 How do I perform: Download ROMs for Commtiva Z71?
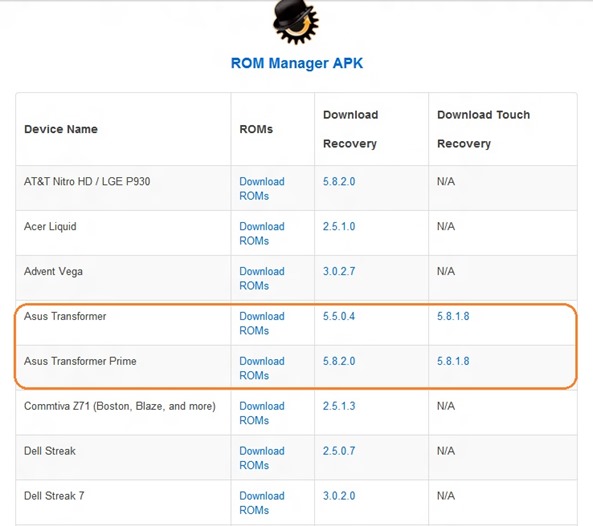click(x=262, y=413)
